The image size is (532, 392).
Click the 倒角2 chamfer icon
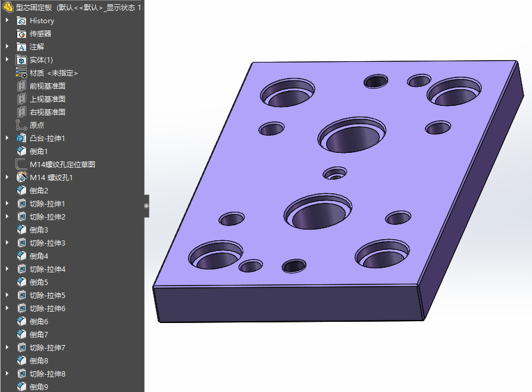point(21,190)
